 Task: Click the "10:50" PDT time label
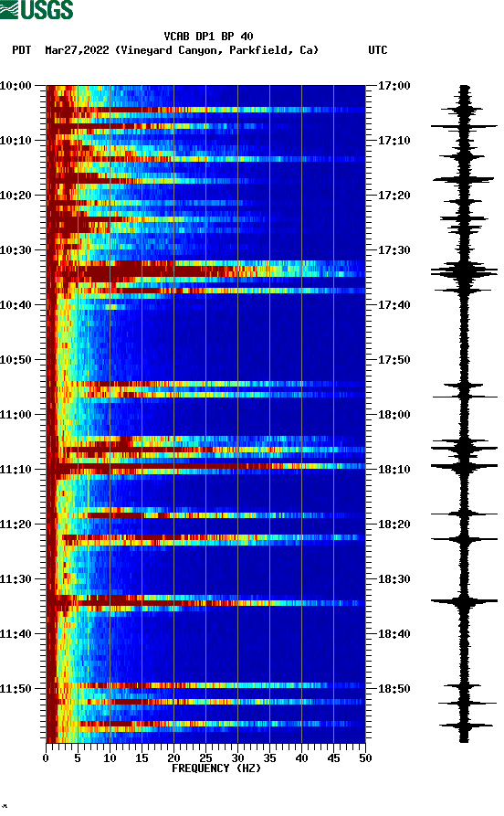click(16, 360)
